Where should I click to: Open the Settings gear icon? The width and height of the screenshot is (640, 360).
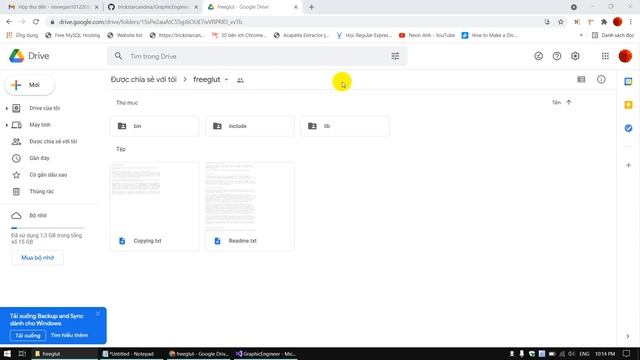[x=575, y=56]
